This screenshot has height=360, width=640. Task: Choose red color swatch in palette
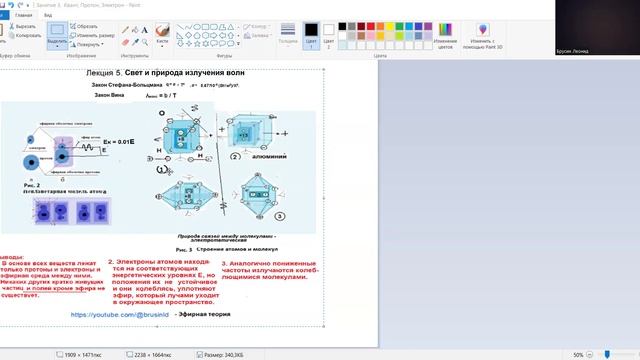coord(371,27)
